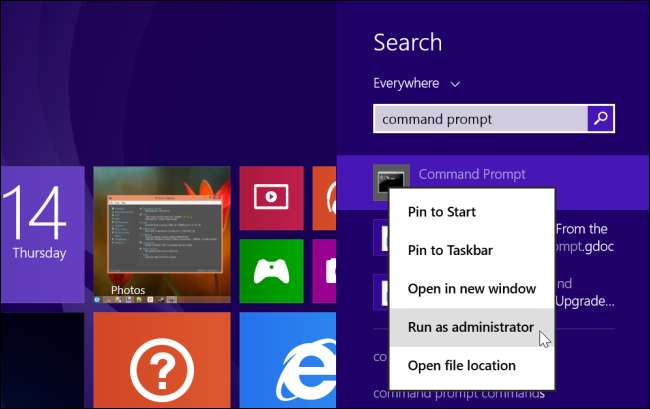This screenshot has height=409, width=650.
Task: Choose Open in new window
Action: (x=472, y=289)
